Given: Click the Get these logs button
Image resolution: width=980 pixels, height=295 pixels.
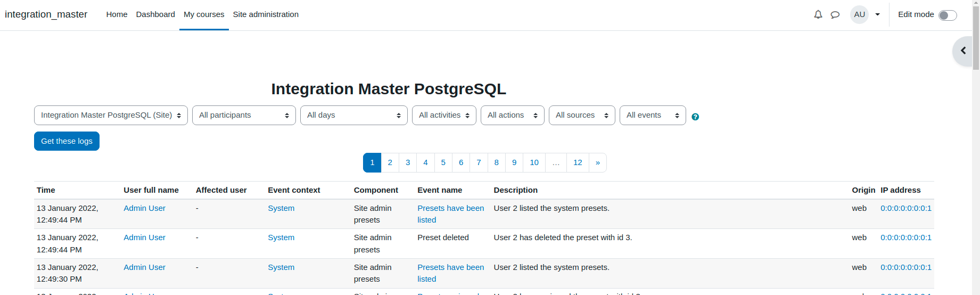Looking at the screenshot, I should [x=67, y=141].
